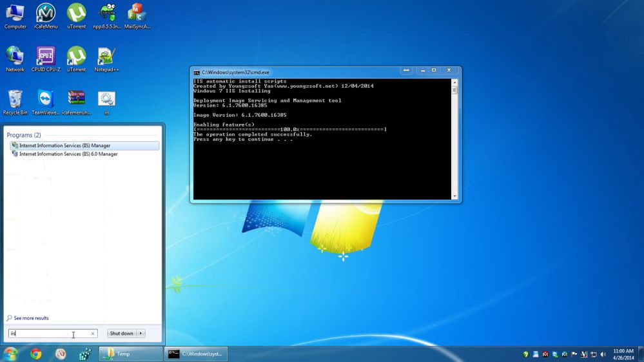Click the cmd scrollbar up arrow
This screenshot has width=644, height=362.
point(454,82)
